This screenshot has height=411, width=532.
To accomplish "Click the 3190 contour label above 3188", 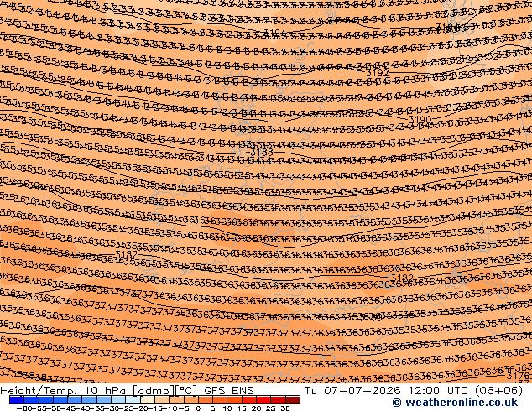I will pyautogui.click(x=420, y=119).
